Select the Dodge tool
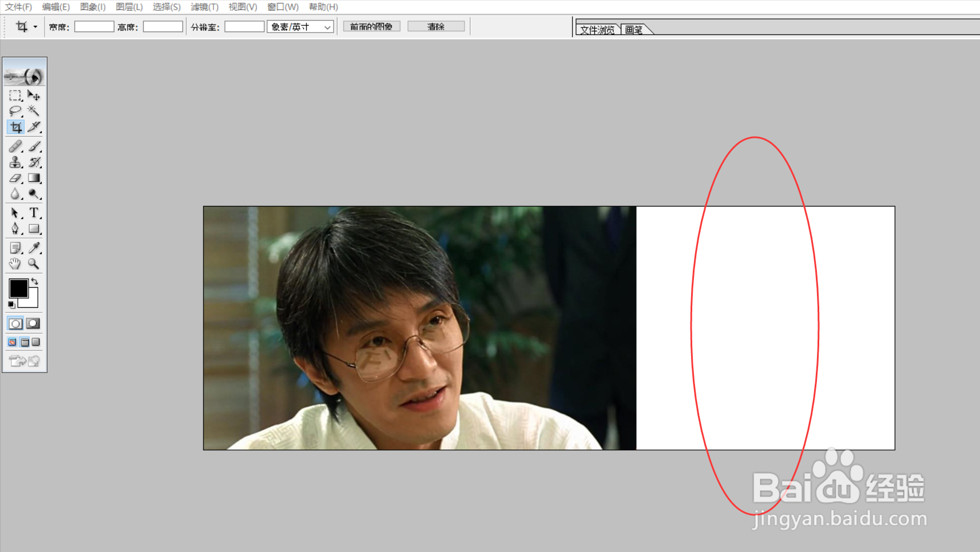This screenshot has height=552, width=980. [34, 194]
